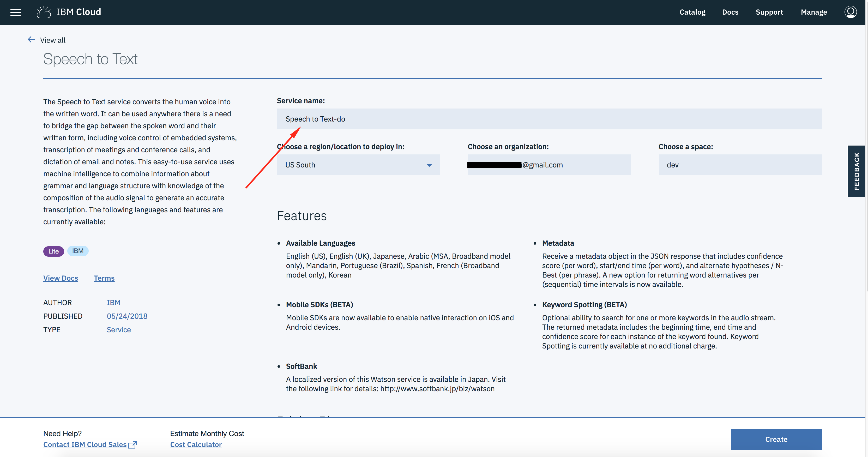Open the hamburger navigation menu
Viewport: 868px width, 457px height.
15,13
